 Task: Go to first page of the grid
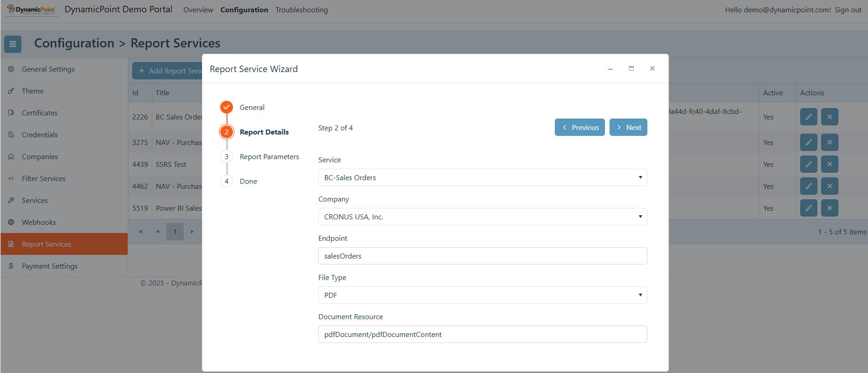(140, 232)
